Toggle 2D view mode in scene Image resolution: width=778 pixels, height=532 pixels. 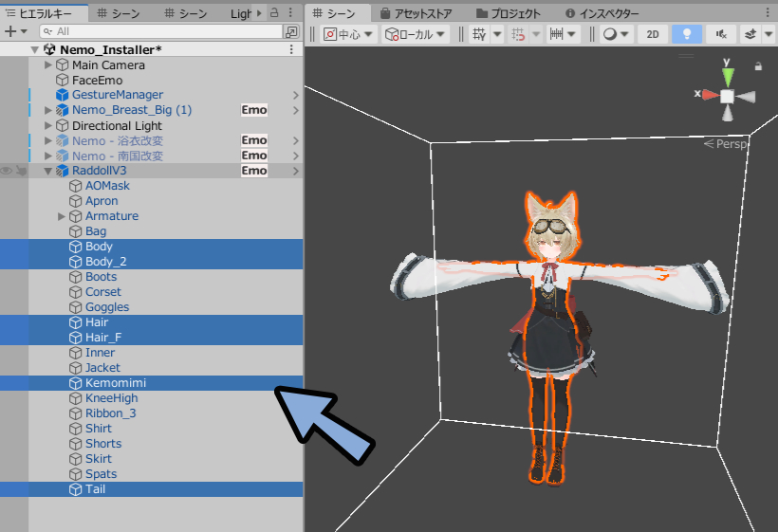click(x=652, y=33)
